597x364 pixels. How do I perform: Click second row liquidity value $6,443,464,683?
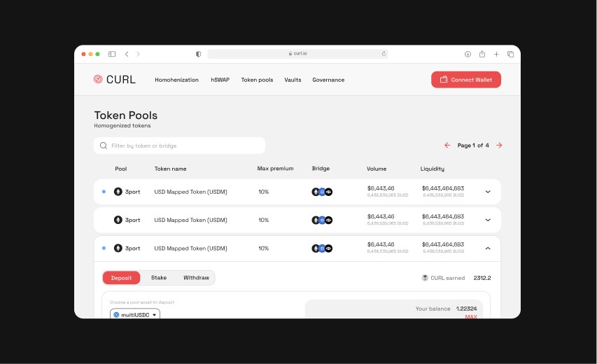pos(443,216)
